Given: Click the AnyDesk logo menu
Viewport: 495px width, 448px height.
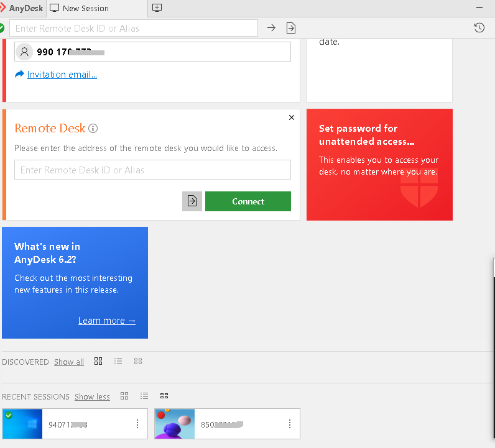Looking at the screenshot, I should 22,8.
